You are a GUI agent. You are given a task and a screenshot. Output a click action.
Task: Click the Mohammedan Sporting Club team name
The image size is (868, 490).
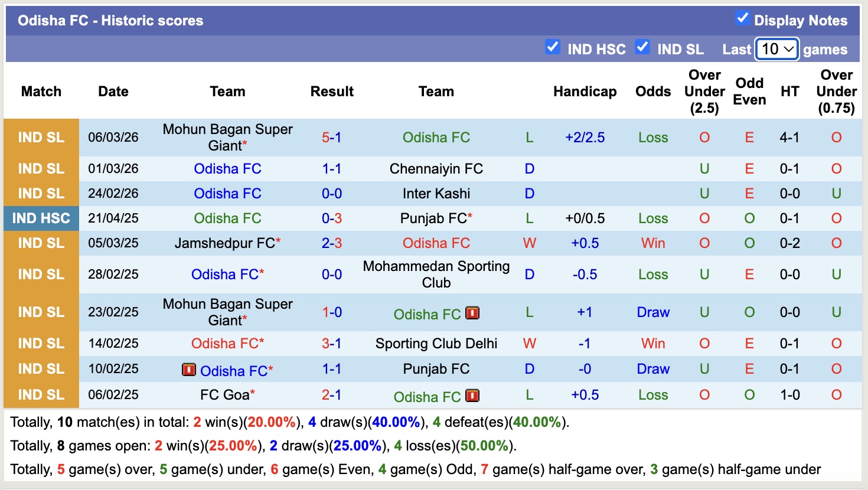436,274
